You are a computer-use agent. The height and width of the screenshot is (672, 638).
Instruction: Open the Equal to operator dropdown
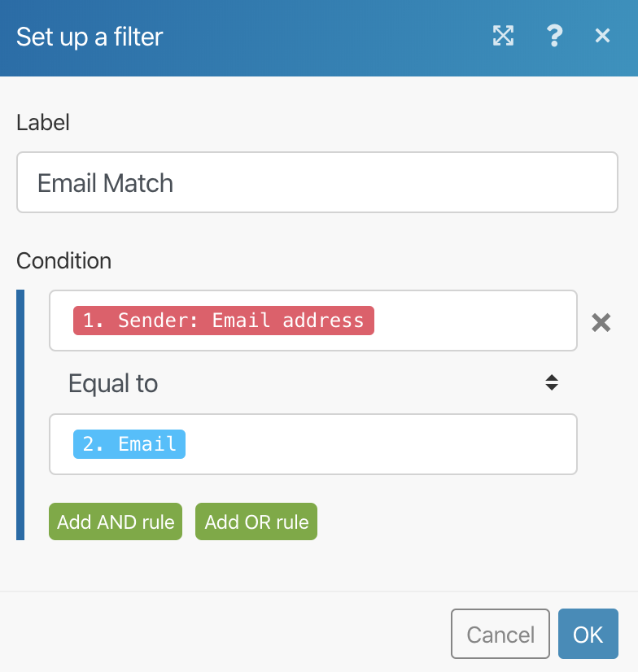tap(313, 382)
